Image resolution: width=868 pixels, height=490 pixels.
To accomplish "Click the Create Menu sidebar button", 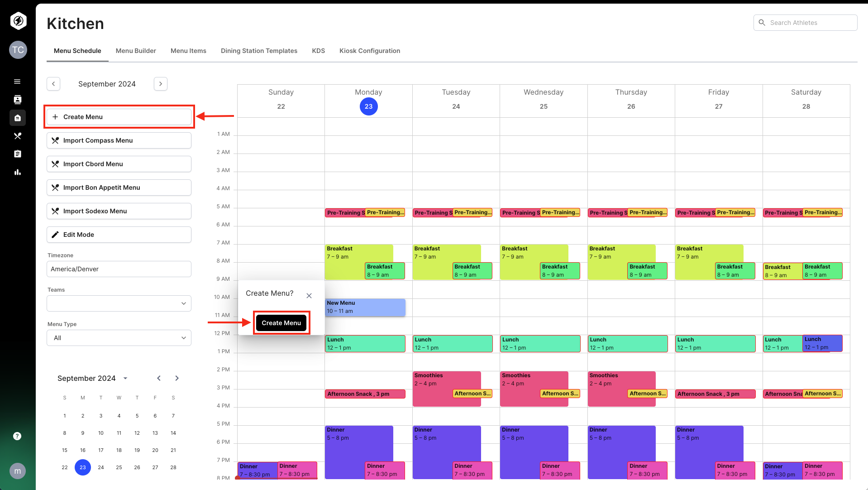I will tap(119, 117).
